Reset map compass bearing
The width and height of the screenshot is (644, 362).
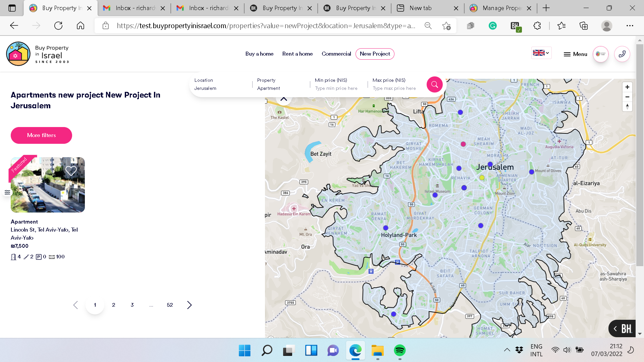pos(627,107)
